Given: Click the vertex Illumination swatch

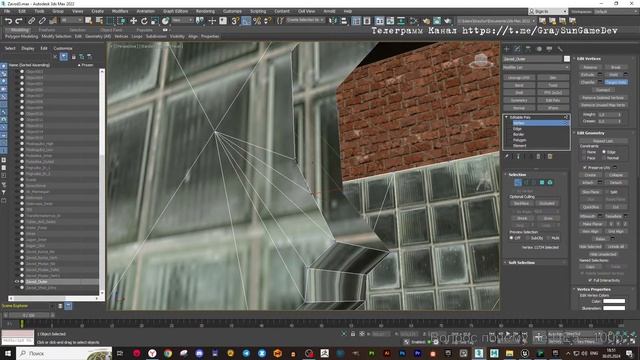Looking at the screenshot, I should pyautogui.click(x=614, y=308).
